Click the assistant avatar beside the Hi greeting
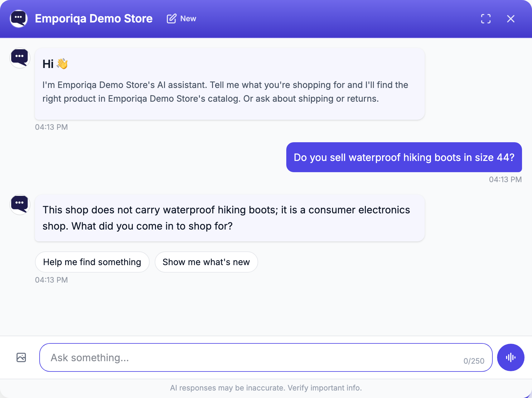 tap(20, 58)
